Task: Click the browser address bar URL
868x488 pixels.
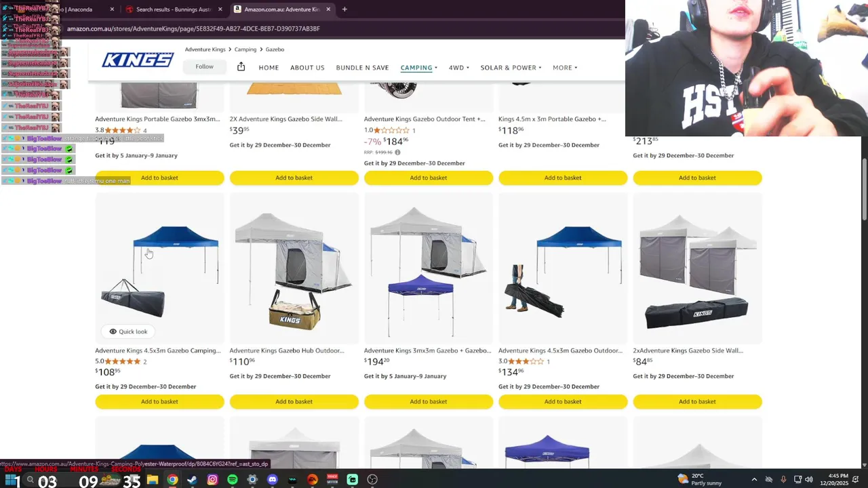Action: point(193,28)
